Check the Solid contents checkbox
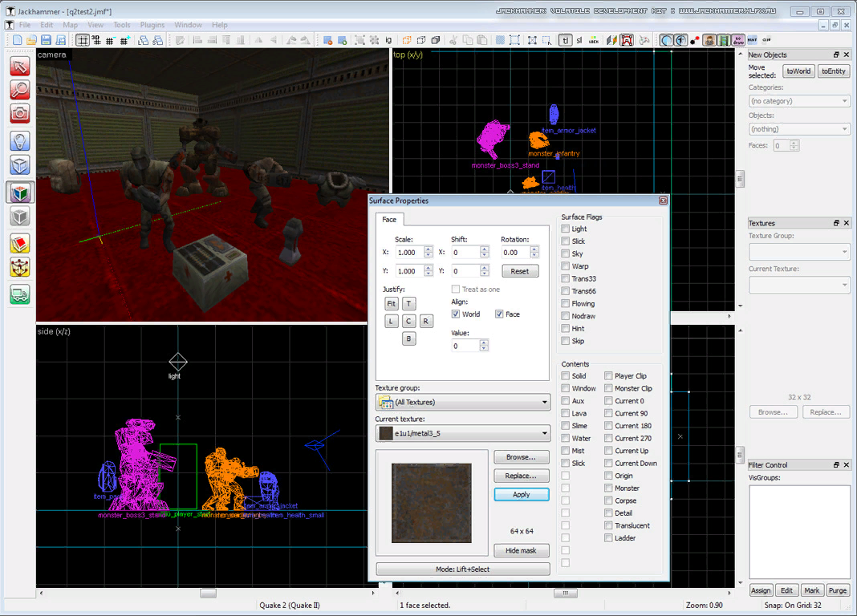This screenshot has height=616, width=857. [566, 375]
